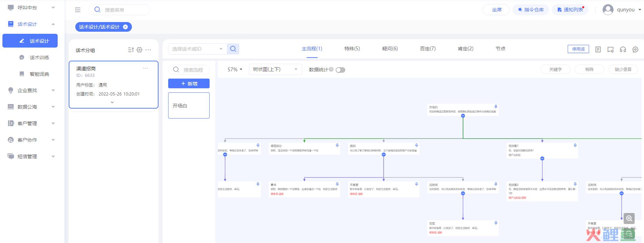Click the qunyou user avatar
644x243 pixels.
(608, 10)
